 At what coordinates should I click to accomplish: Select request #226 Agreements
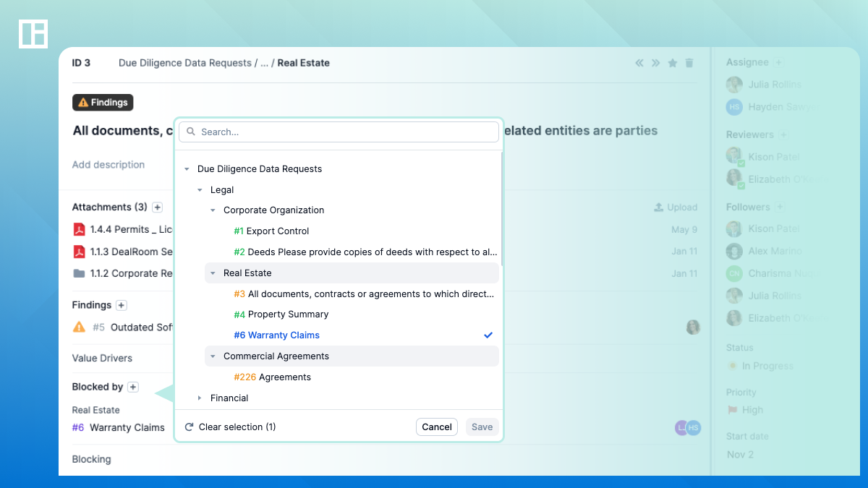pos(272,377)
